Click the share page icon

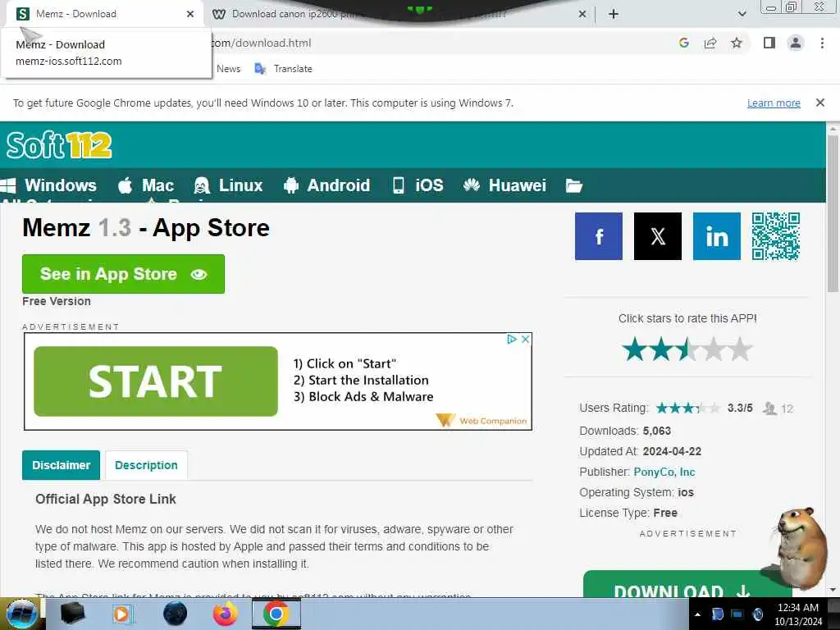click(x=710, y=43)
